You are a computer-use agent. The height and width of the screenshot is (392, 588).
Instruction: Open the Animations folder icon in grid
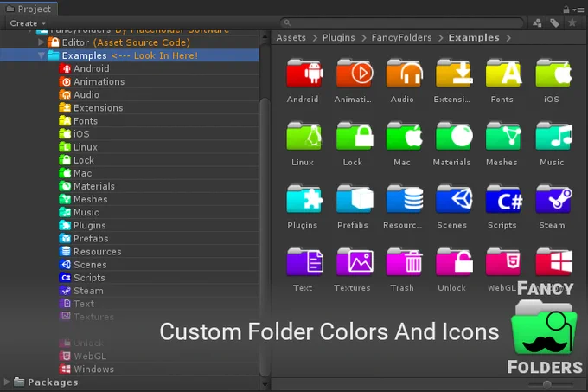pos(354,74)
